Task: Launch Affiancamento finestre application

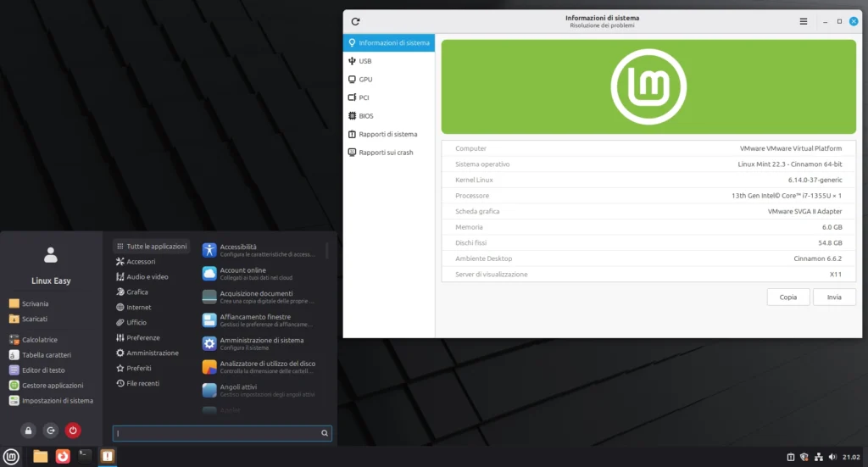Action: (261, 320)
